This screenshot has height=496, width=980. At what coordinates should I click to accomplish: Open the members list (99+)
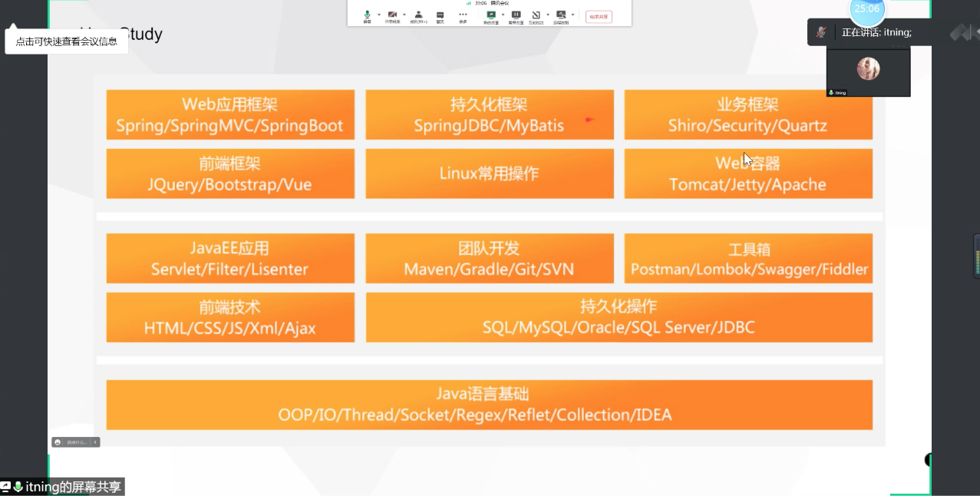418,16
